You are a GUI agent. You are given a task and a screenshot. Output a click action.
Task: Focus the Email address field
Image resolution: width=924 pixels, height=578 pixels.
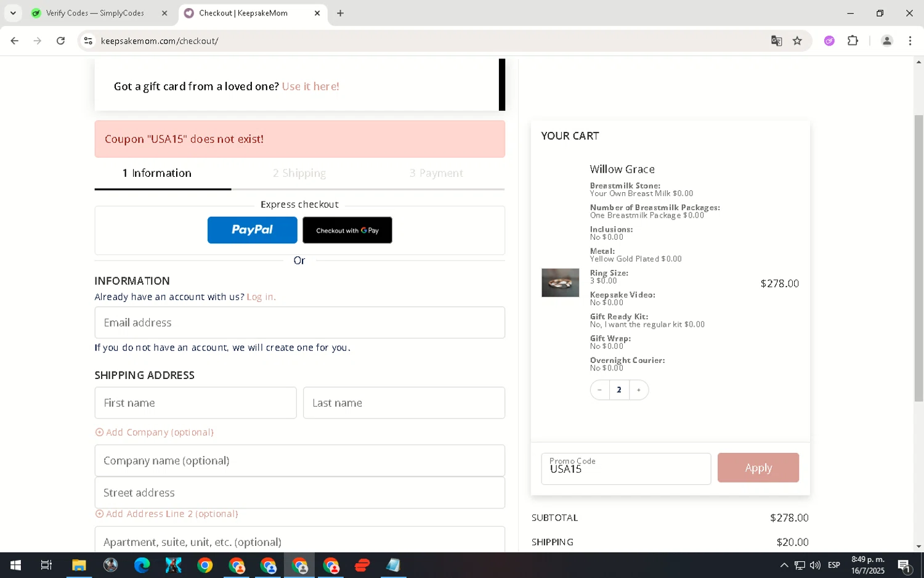tap(299, 322)
